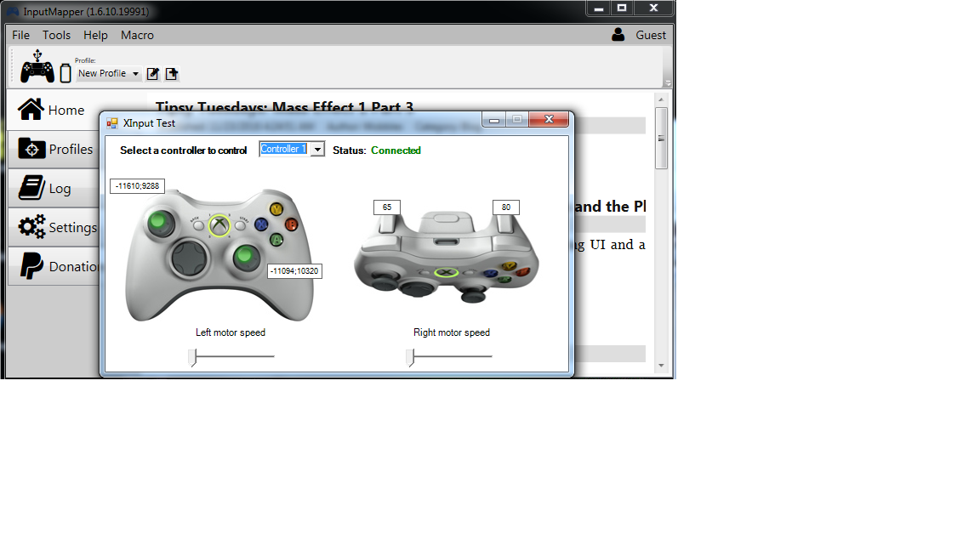
Task: Open the File menu
Action: (x=20, y=35)
